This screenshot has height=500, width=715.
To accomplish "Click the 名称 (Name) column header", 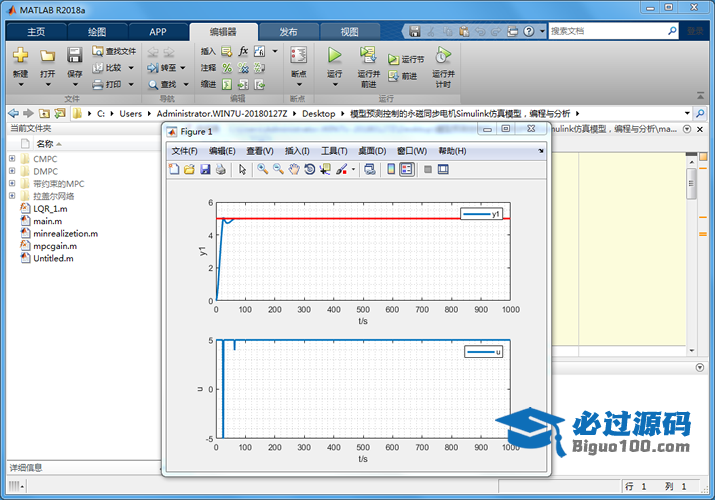I will click(x=45, y=144).
